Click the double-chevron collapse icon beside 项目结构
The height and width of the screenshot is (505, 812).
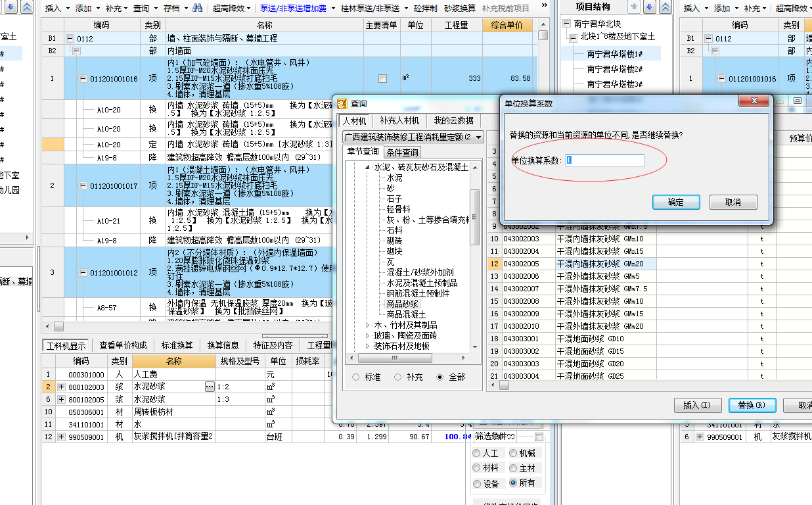tap(665, 7)
